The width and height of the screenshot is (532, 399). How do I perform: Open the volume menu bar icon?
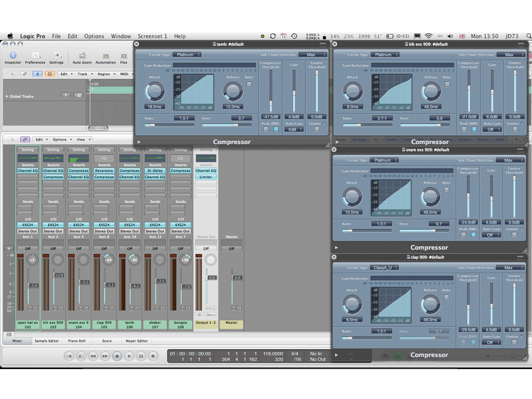(x=450, y=36)
